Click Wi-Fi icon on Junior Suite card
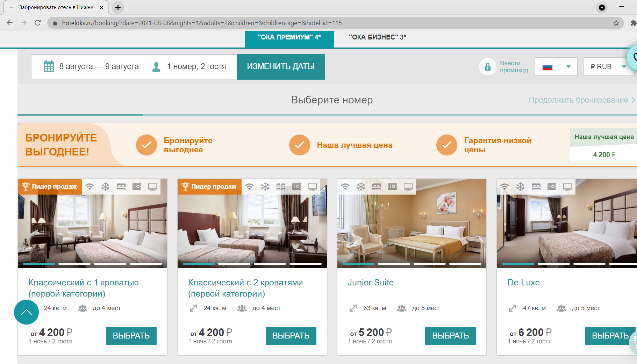 click(345, 187)
